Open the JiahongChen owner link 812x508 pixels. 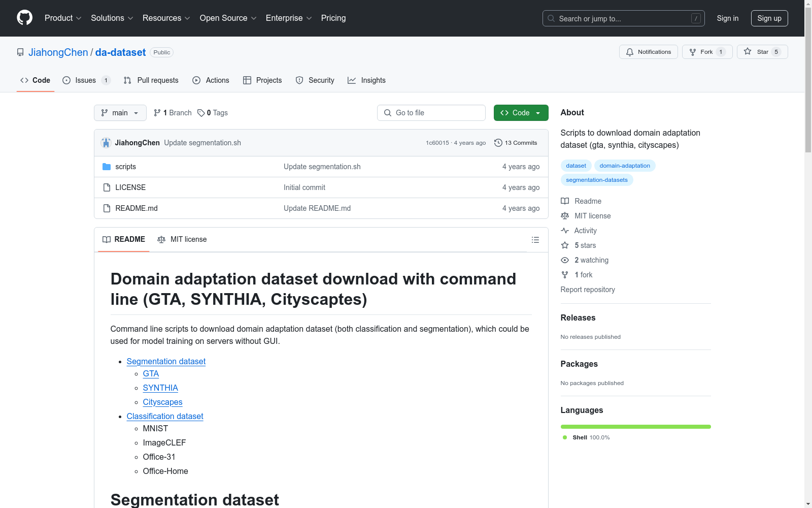58,52
